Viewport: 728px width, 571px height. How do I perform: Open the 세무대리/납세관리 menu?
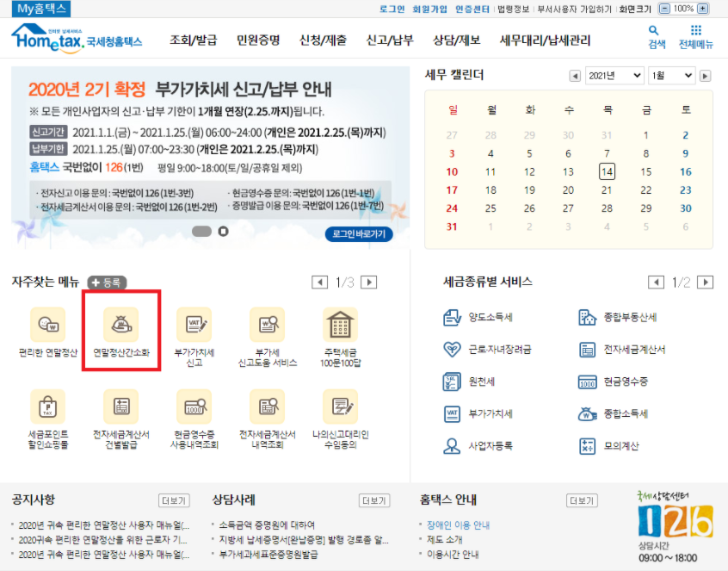545,40
